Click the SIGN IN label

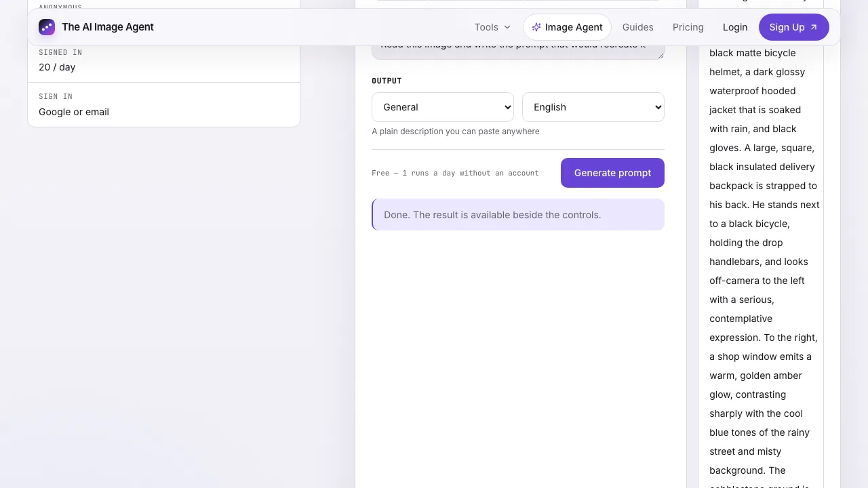(56, 97)
